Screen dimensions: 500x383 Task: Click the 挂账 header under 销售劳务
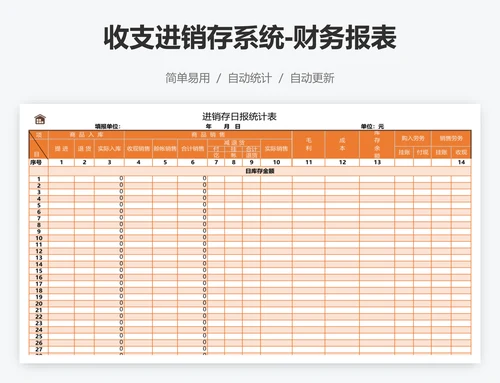441,152
